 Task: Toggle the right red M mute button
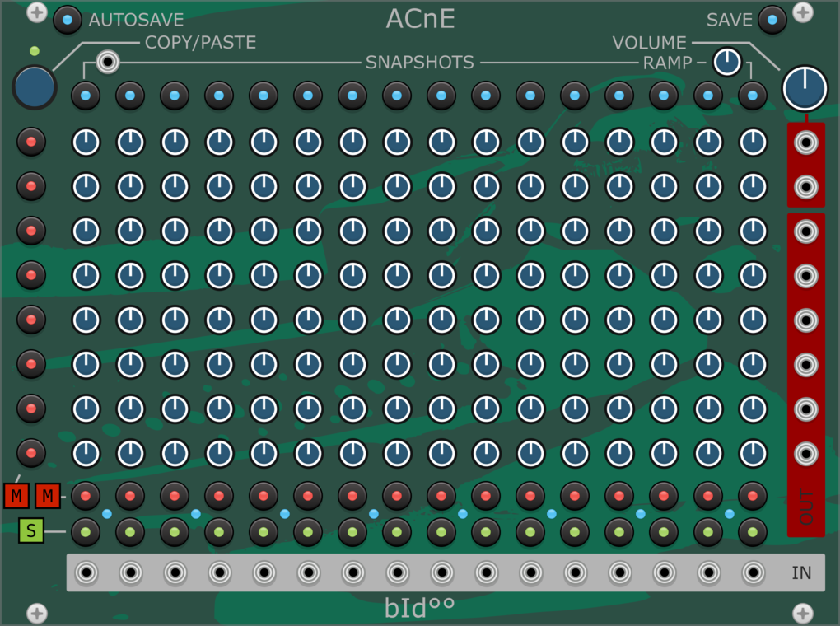pos(48,496)
